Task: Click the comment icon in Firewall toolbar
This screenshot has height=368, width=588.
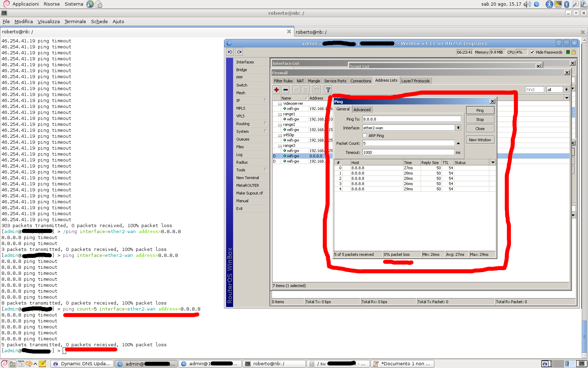Action: 317,90
